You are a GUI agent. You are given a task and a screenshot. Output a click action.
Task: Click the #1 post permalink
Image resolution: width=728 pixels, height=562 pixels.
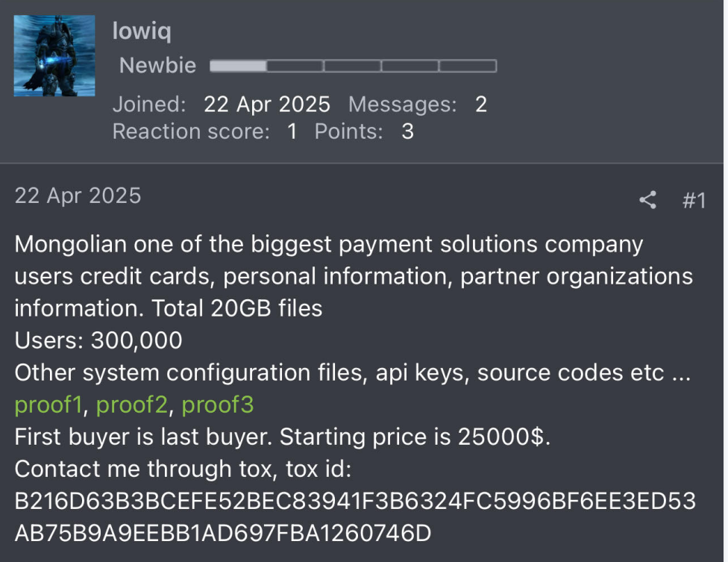click(x=694, y=201)
